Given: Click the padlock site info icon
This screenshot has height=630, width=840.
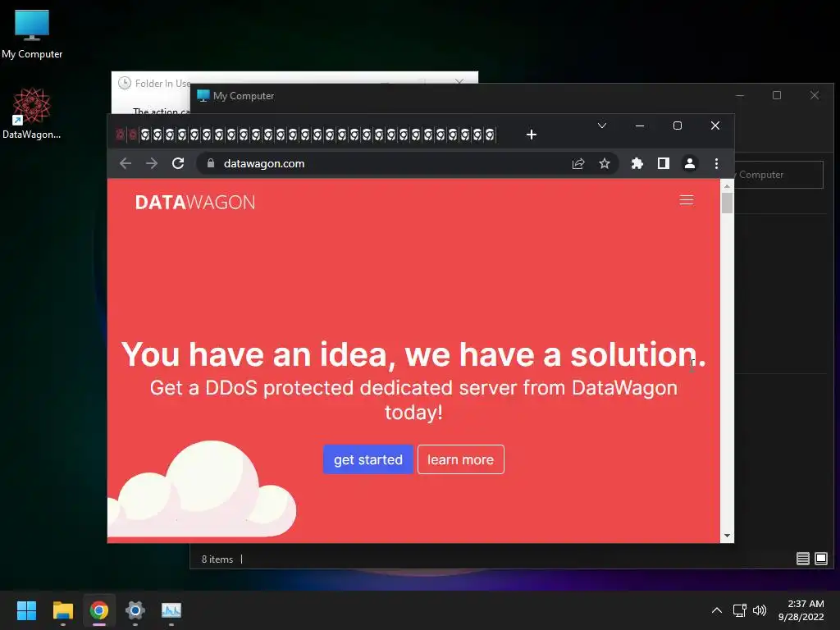Looking at the screenshot, I should coord(211,163).
